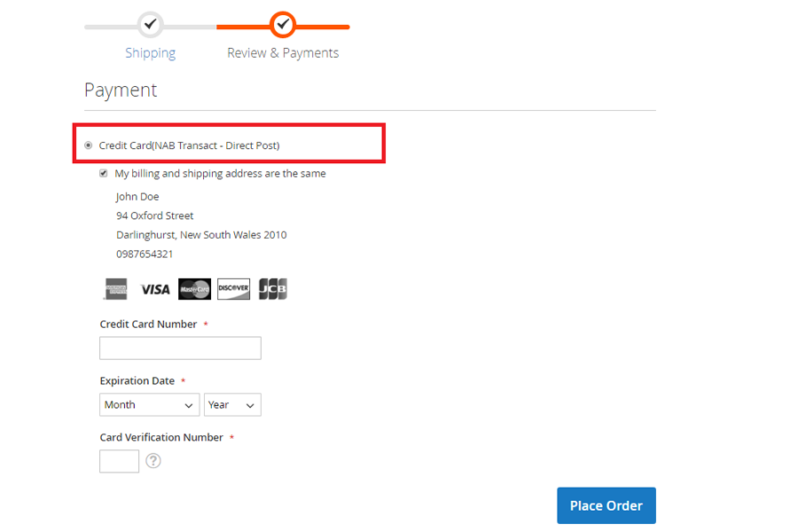Viewport: 798px width, 532px height.
Task: Uncheck the billing and shipping address same checkbox
Action: pyautogui.click(x=104, y=174)
